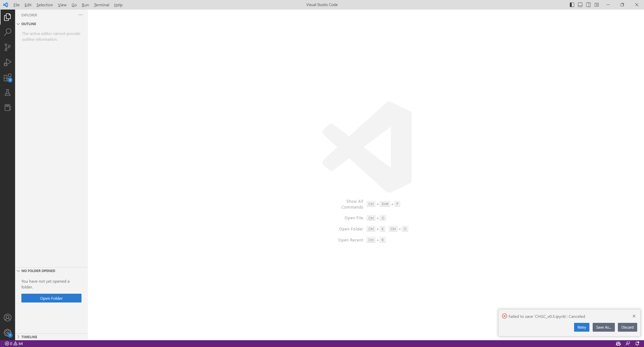The width and height of the screenshot is (644, 347).
Task: Toggle the Secondary Side Bar visibility
Action: pos(588,5)
